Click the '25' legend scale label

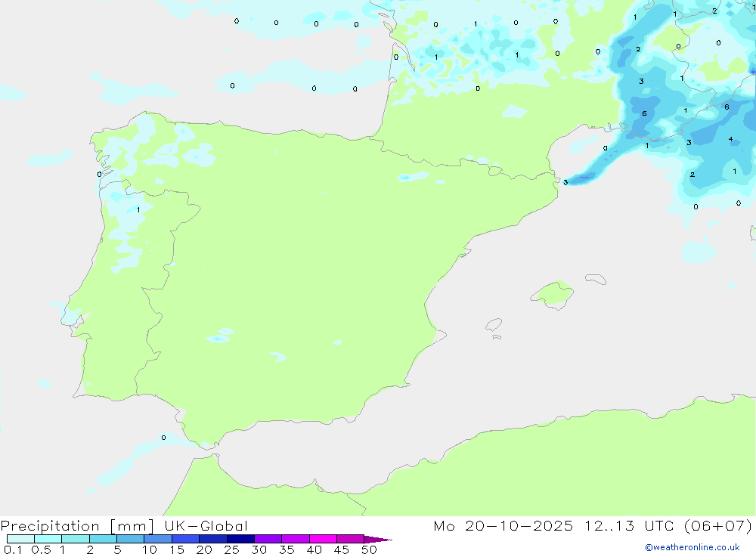tap(231, 549)
